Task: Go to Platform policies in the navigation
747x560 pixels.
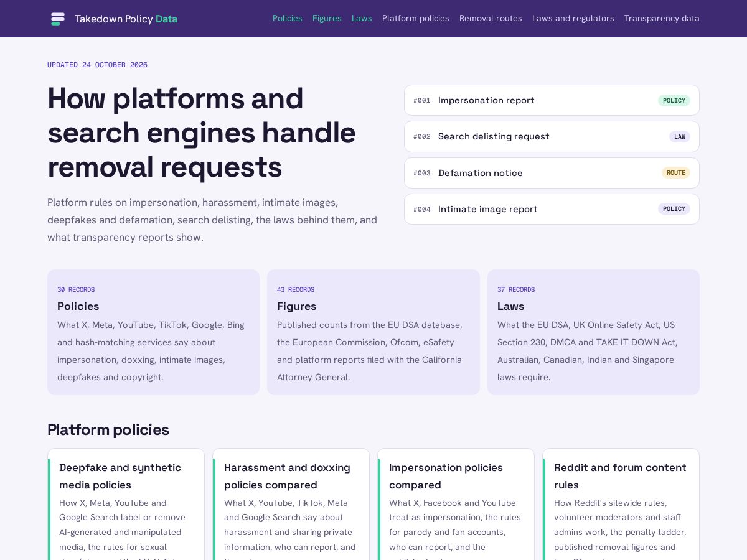Action: pos(416,19)
